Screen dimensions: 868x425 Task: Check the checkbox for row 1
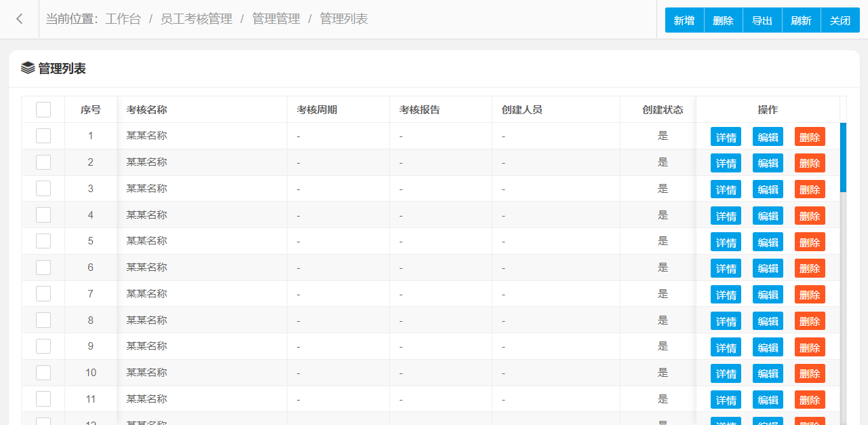point(43,136)
